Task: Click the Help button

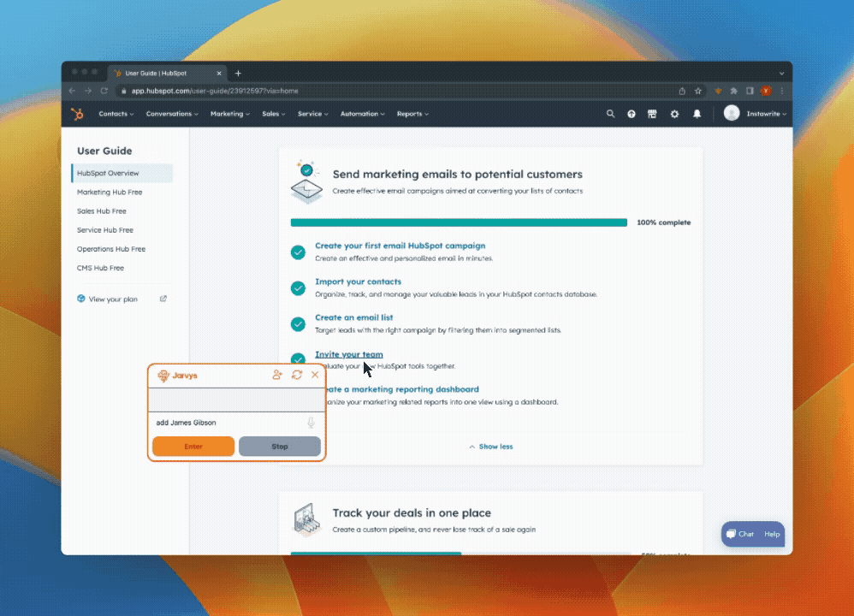Action: (772, 535)
